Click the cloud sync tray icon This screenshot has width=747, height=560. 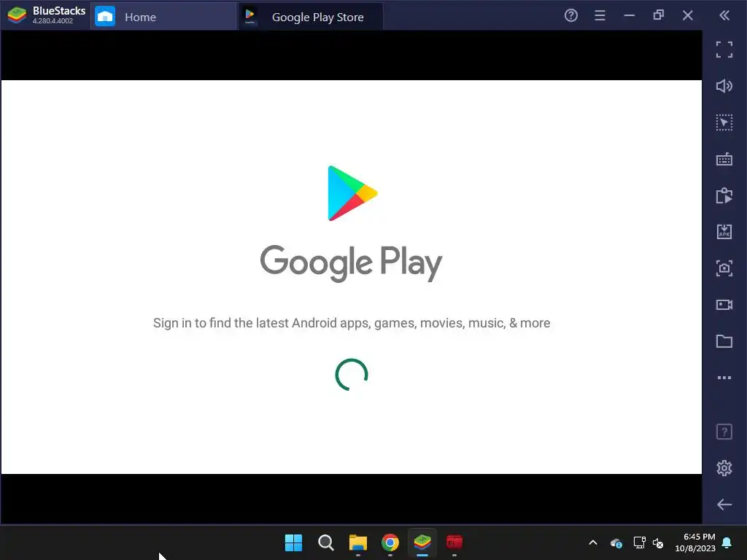click(x=616, y=542)
